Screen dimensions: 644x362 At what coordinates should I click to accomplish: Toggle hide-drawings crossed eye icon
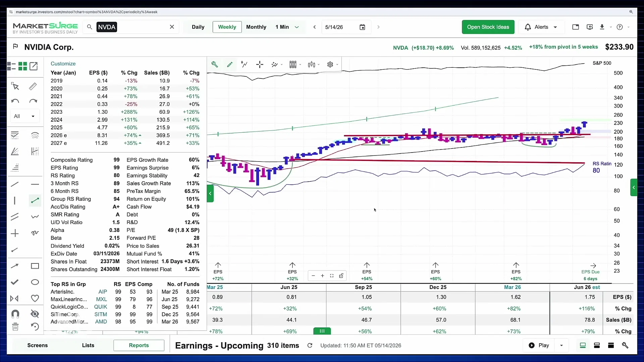point(35,314)
